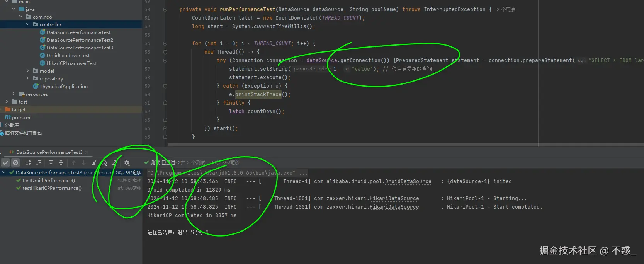Go to next failed test arrow
This screenshot has width=644, height=264.
pos(83,163)
